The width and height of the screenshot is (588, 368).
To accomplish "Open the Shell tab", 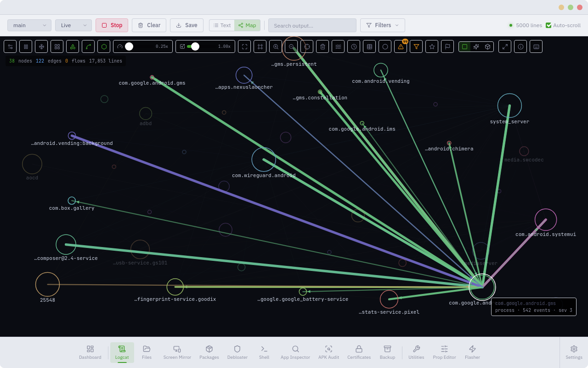I will pos(264,352).
